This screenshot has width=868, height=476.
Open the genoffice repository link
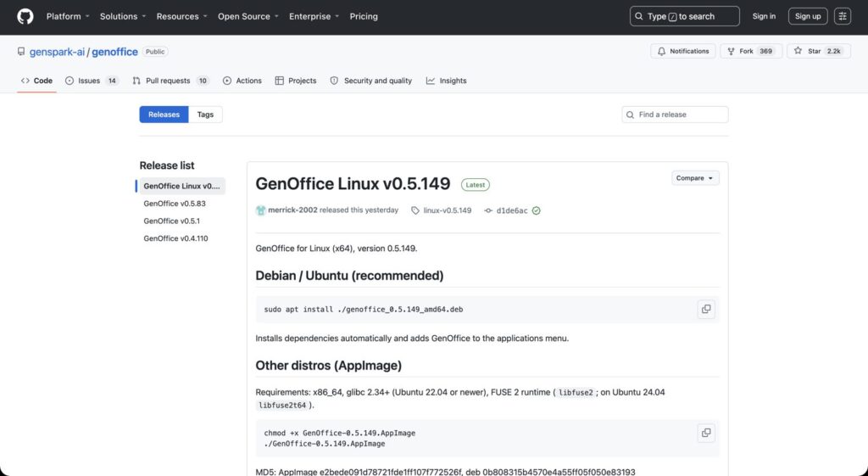pos(114,52)
